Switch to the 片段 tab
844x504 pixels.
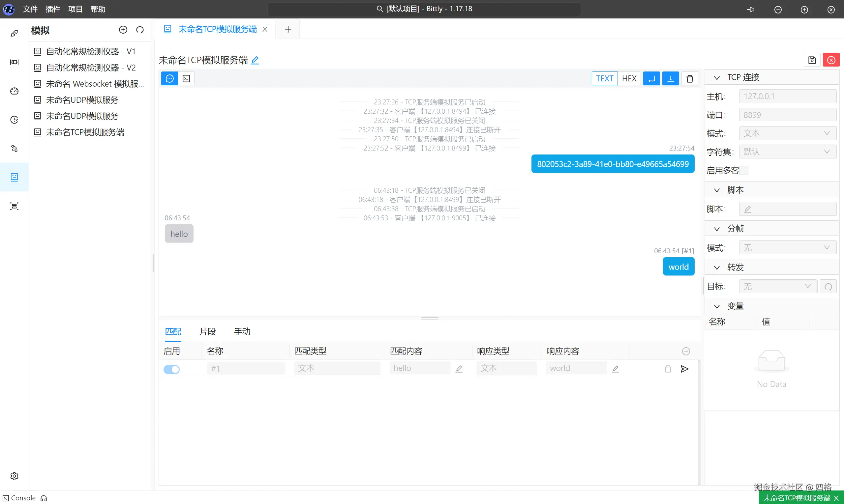(x=207, y=331)
